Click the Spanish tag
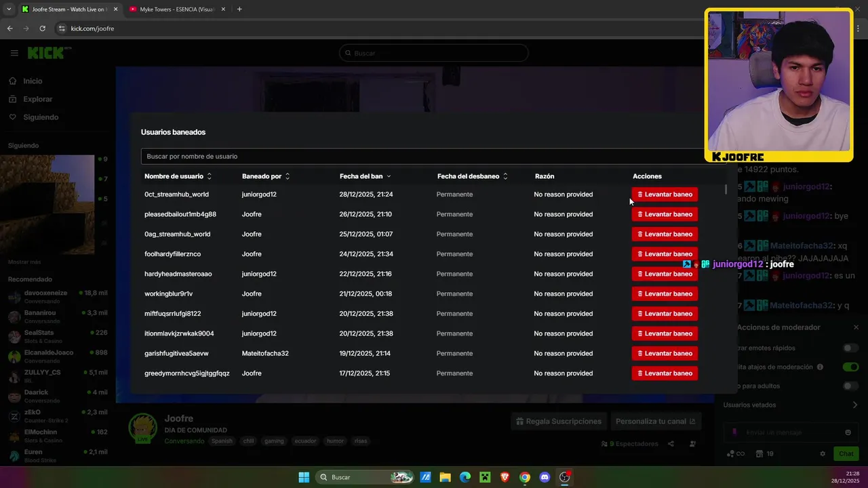This screenshot has height=488, width=868. tap(222, 441)
